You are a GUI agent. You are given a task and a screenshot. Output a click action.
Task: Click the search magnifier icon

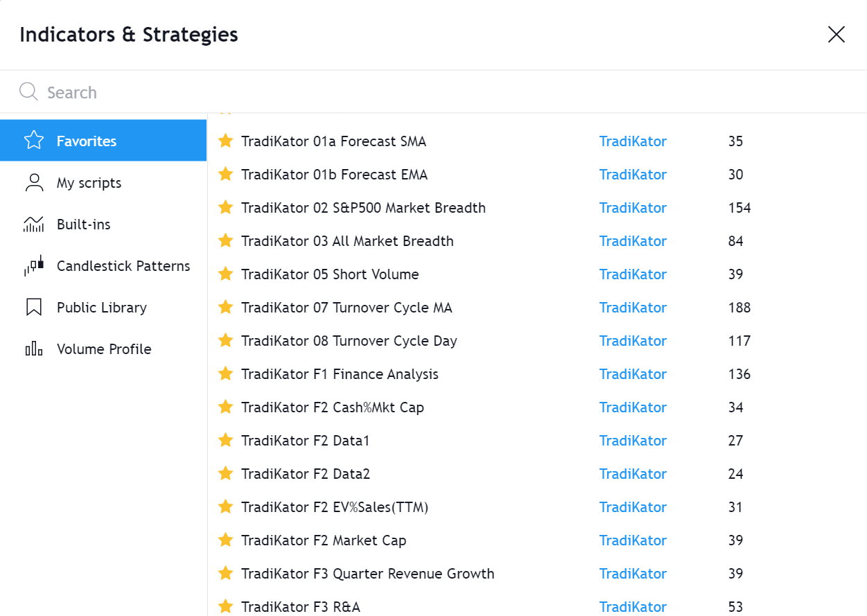point(28,91)
